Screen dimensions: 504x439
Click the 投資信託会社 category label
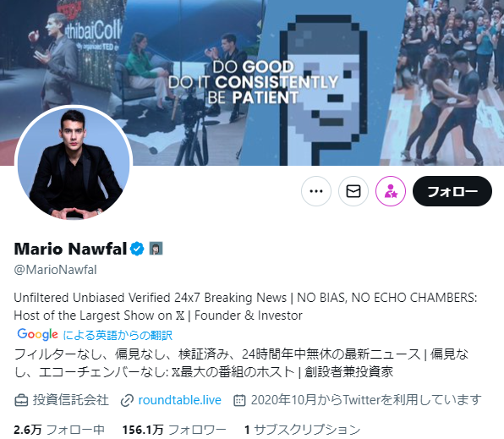71,400
